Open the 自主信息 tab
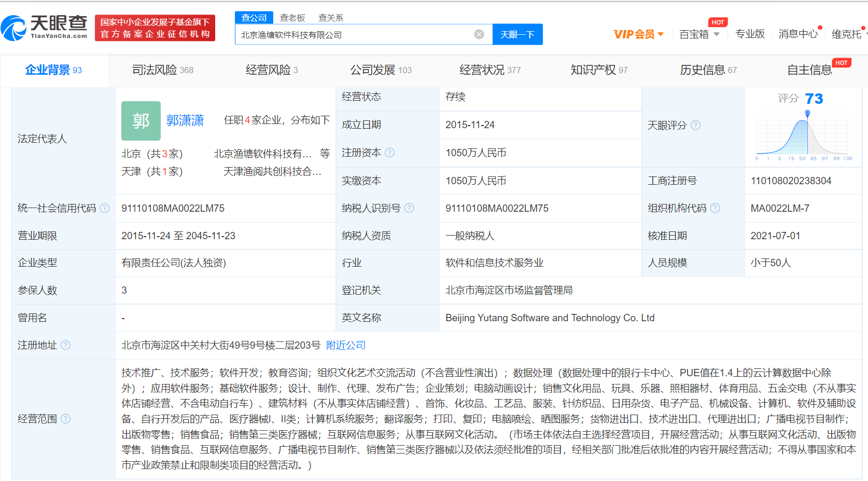Image resolution: width=868 pixels, height=481 pixels. click(809, 70)
